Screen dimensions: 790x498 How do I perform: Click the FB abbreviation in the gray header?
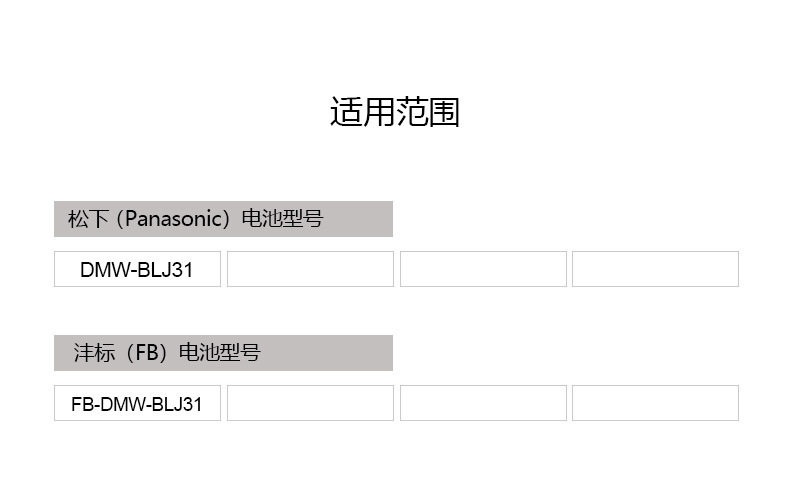[147, 353]
